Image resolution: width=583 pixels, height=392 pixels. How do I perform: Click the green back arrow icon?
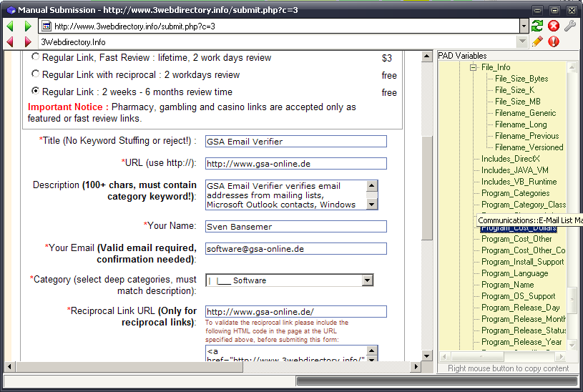[x=10, y=26]
